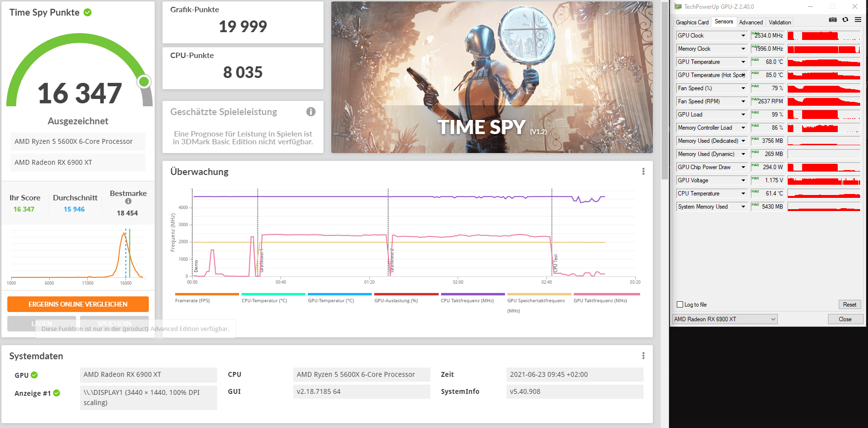868x428 pixels.
Task: Open the GPU-Z hamburger menu
Action: click(x=858, y=19)
